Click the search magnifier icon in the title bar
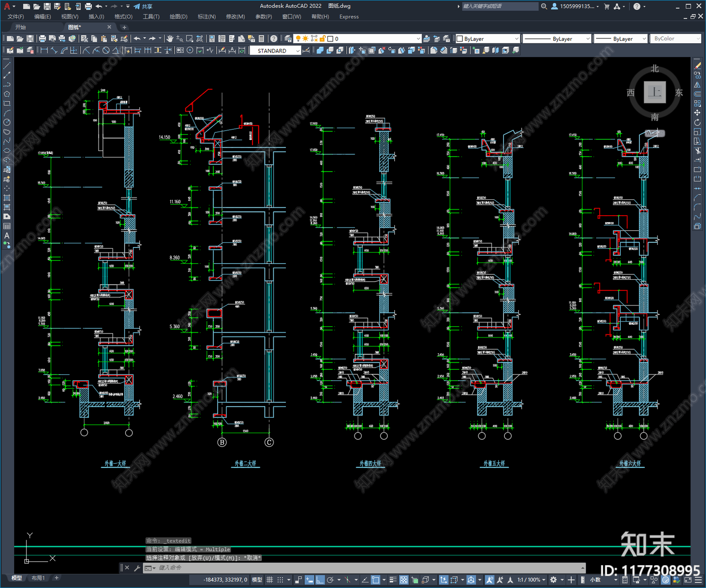The width and height of the screenshot is (706, 588). click(544, 6)
